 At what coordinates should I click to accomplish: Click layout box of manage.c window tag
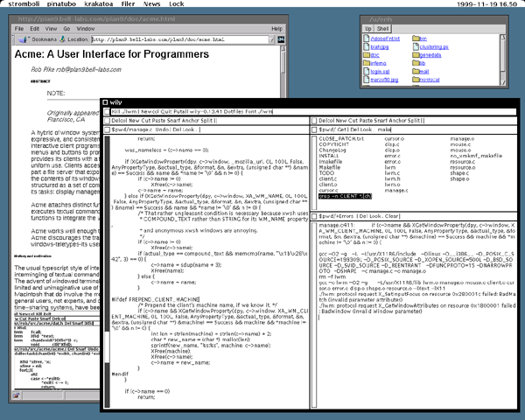[107, 129]
